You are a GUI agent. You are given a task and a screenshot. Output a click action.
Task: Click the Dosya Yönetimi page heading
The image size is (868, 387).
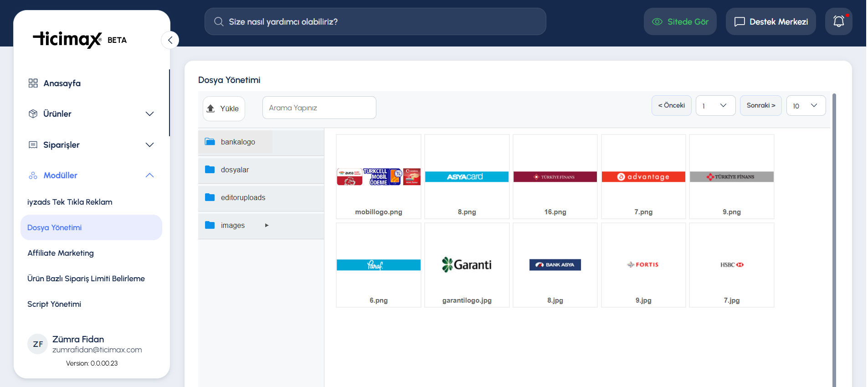229,80
